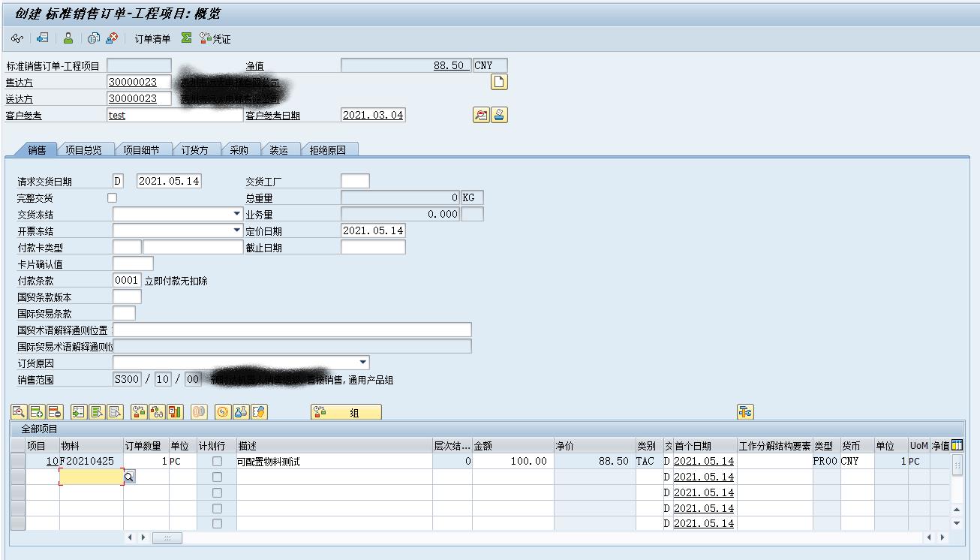This screenshot has width=980, height=560.
Task: Open the 拒绝原因 tab
Action: (x=328, y=149)
